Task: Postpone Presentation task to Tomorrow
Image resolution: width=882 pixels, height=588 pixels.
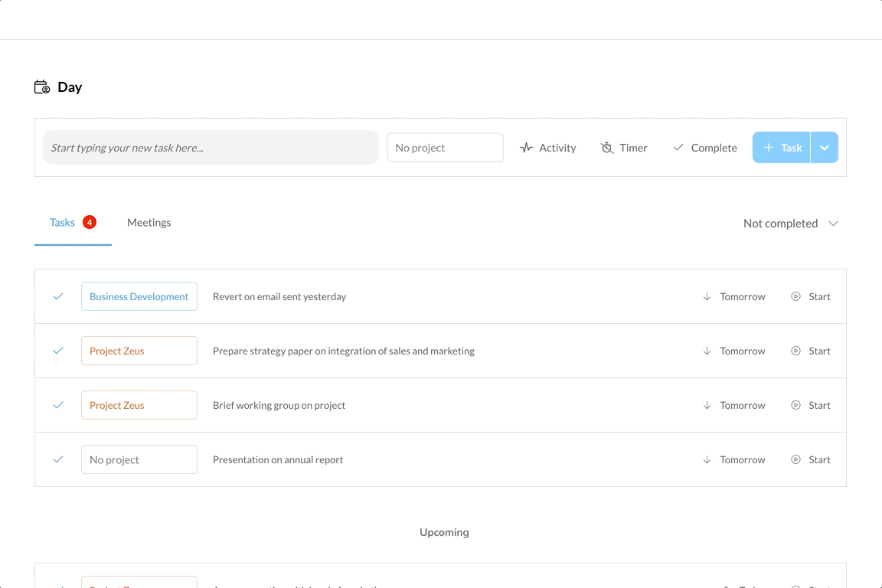Action: click(734, 459)
